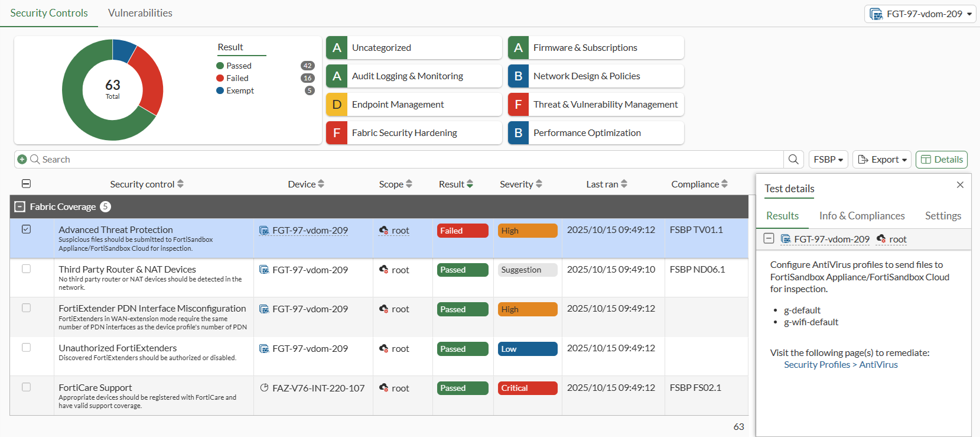This screenshot has height=437, width=980.
Task: Click the green add filter plus icon
Action: (x=22, y=159)
